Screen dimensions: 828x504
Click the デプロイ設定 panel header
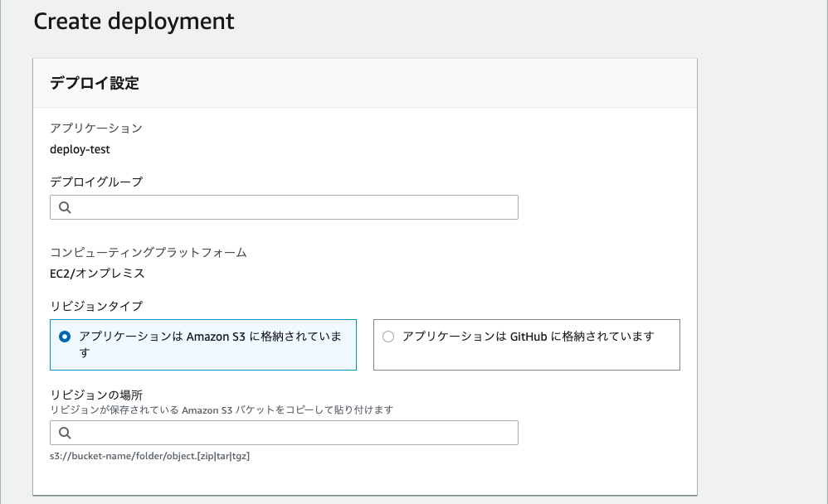click(x=94, y=83)
